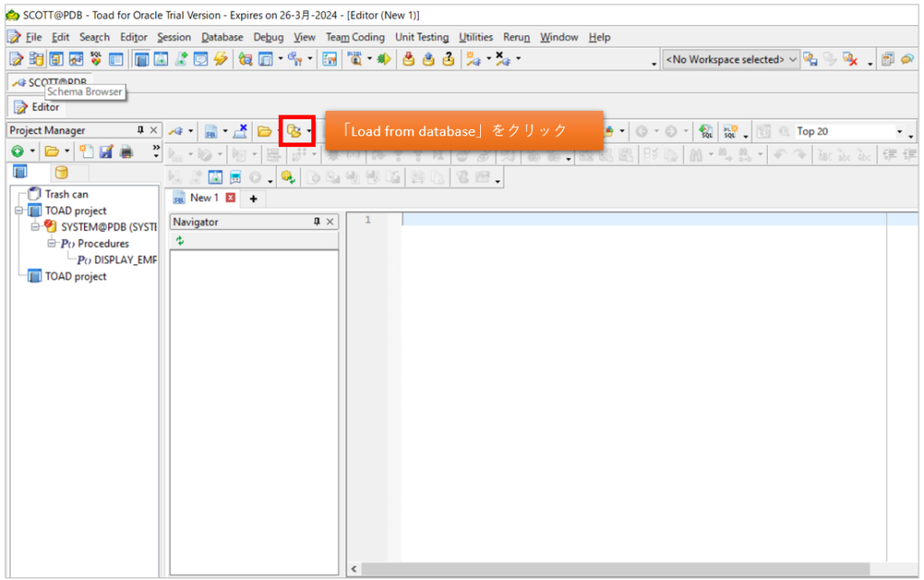
Task: Click into line 1 of the SQL editor
Action: pyautogui.click(x=644, y=219)
